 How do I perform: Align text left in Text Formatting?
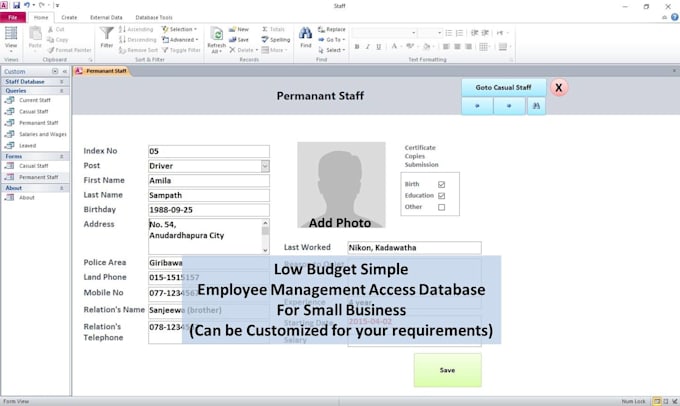pyautogui.click(x=446, y=46)
